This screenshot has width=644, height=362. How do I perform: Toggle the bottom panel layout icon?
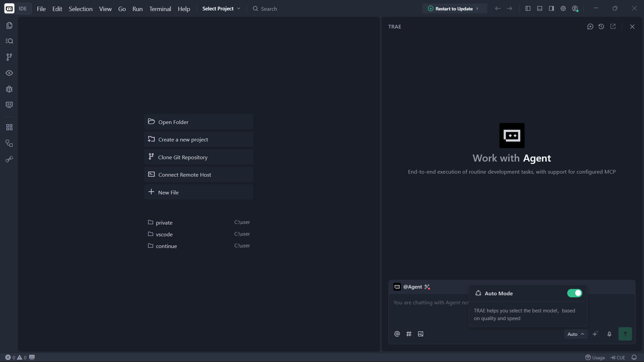pos(540,9)
